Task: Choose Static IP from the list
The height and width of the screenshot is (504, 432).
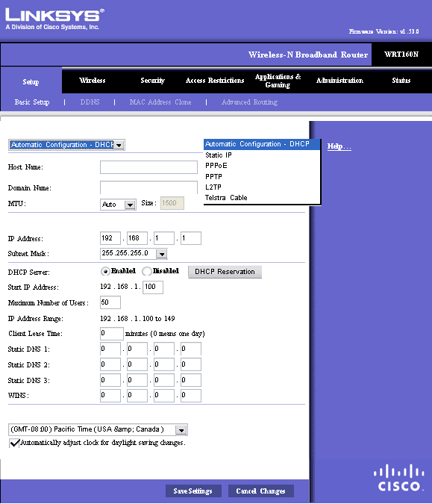Action: 262,155
